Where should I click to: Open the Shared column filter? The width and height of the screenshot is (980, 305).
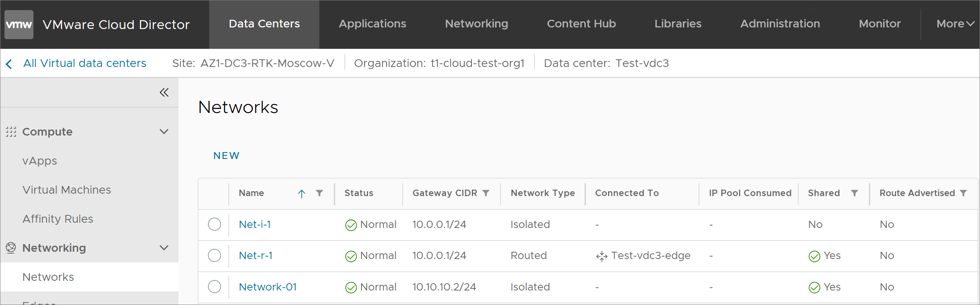tap(854, 193)
